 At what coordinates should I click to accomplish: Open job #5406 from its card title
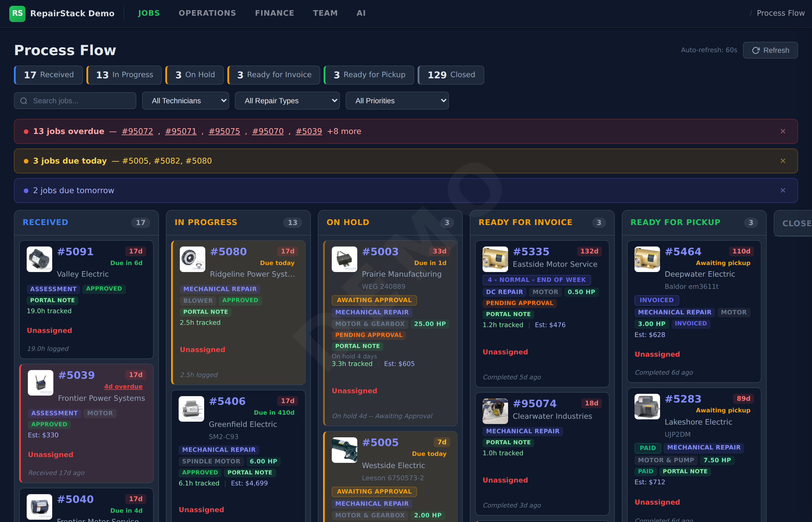227,401
